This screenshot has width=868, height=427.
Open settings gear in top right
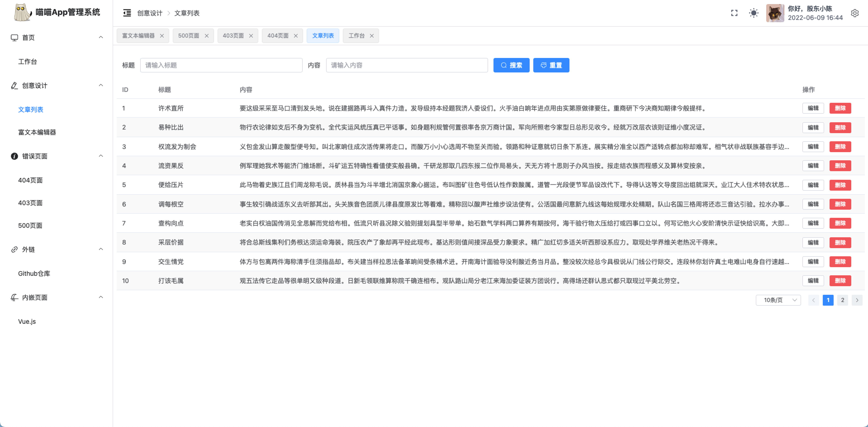(x=854, y=13)
